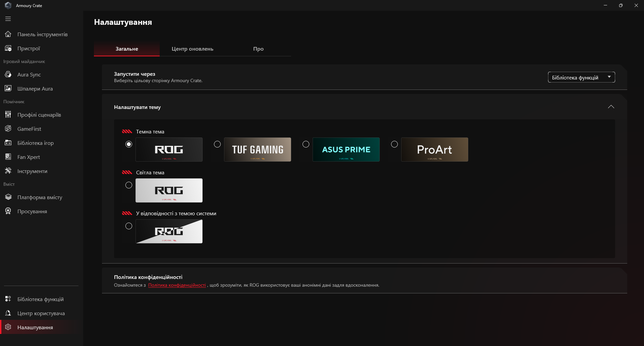Open the Шпалери Aura wallpaper icon
Viewport: 644px width, 346px height.
coord(8,89)
